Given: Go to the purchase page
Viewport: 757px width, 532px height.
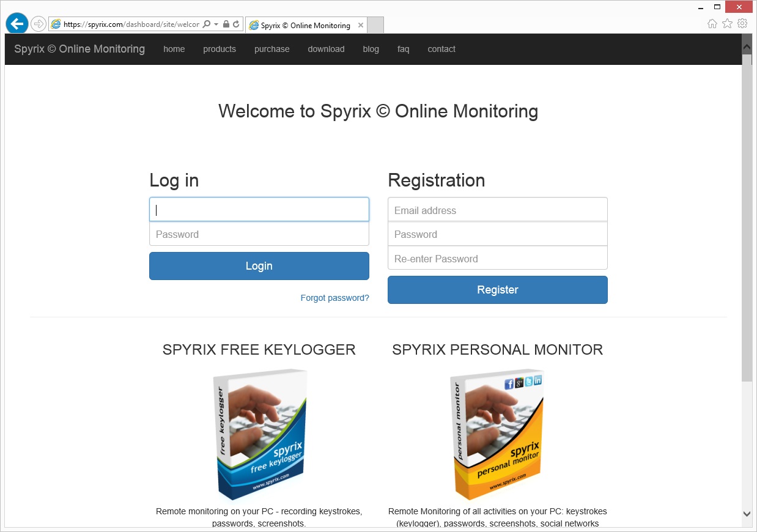Looking at the screenshot, I should 272,49.
